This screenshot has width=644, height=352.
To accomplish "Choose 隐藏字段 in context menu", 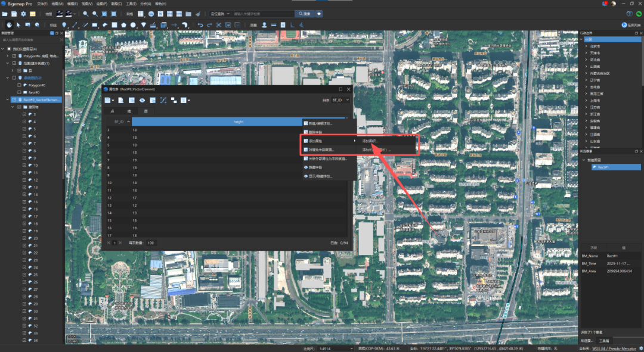I will click(x=329, y=167).
